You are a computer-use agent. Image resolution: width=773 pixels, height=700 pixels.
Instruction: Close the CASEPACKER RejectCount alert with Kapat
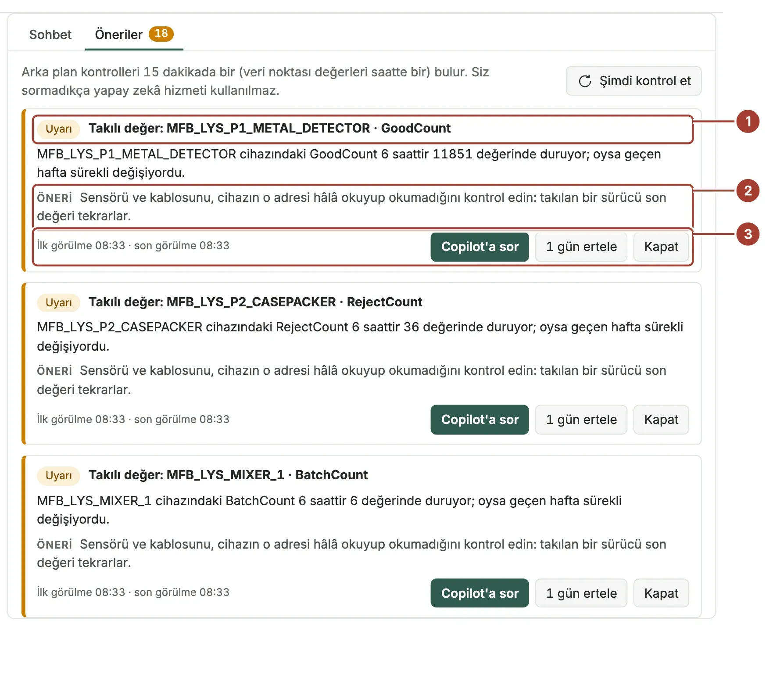661,420
